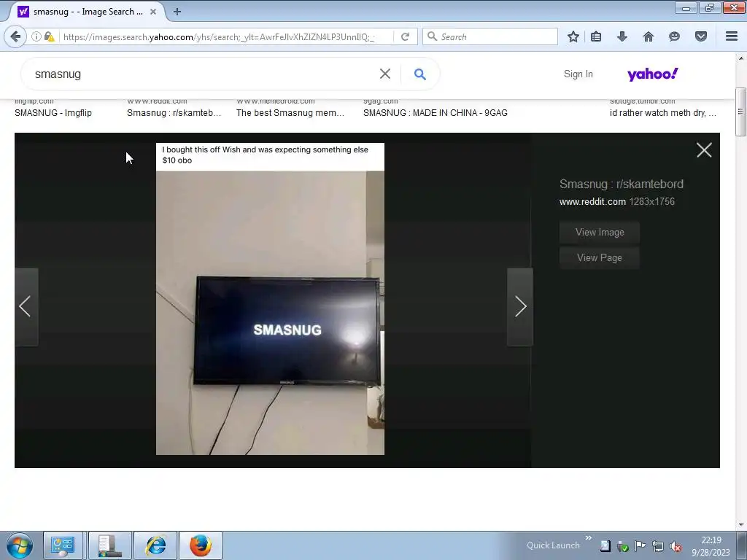Image resolution: width=747 pixels, height=560 pixels.
Task: Click the muted volume tray icon
Action: pyautogui.click(x=675, y=546)
